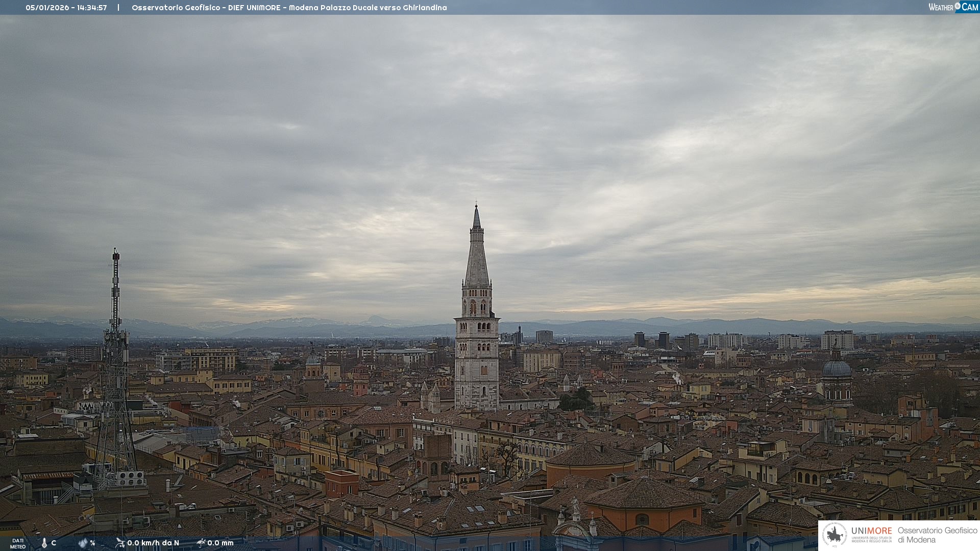Click the UNIMORE round crest emblem

835,535
